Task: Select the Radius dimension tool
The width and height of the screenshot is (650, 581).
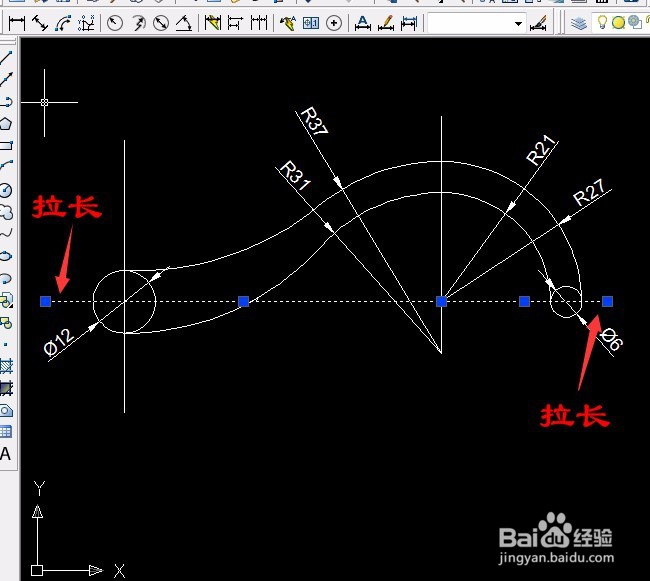Action: tap(115, 23)
